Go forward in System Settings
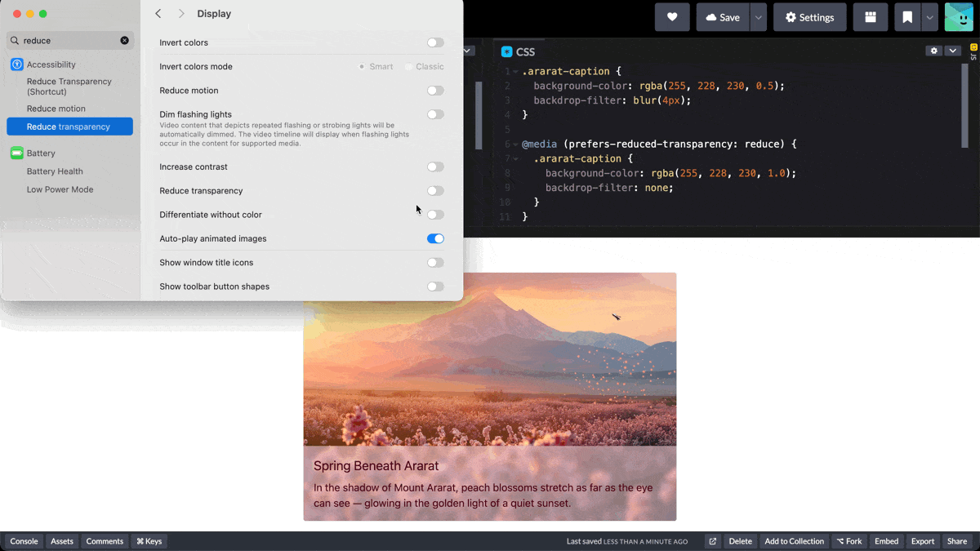980x551 pixels. coord(181,14)
